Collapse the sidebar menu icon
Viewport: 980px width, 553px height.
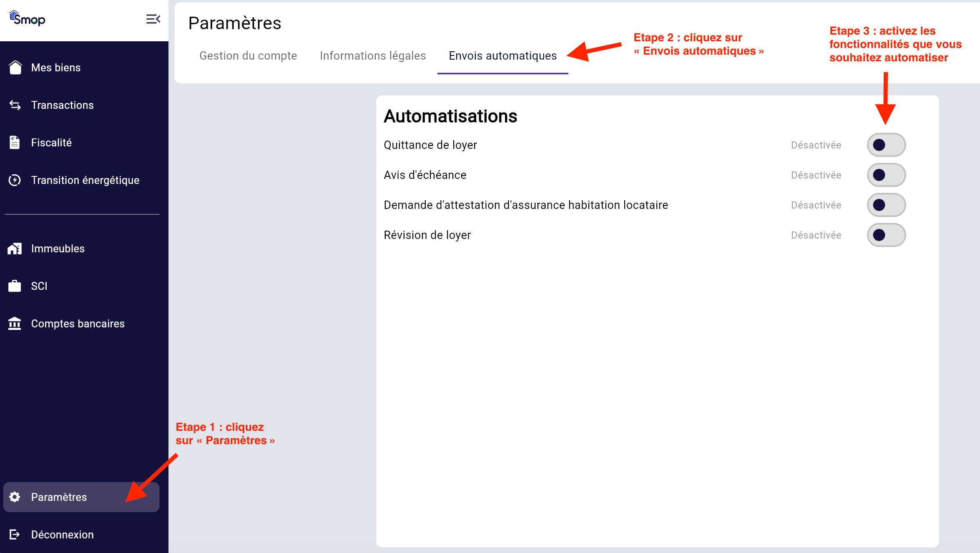pos(153,19)
